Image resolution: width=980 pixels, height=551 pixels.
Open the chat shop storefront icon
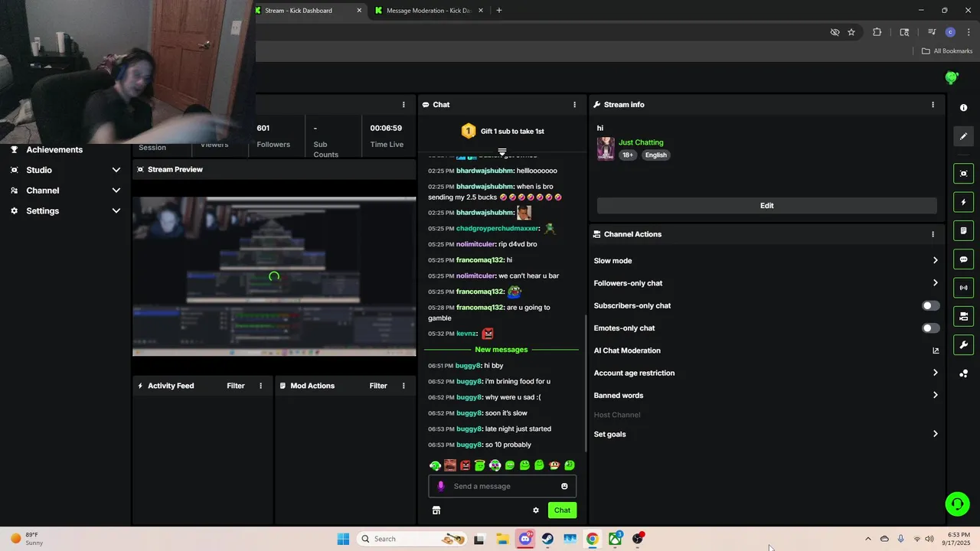(436, 510)
